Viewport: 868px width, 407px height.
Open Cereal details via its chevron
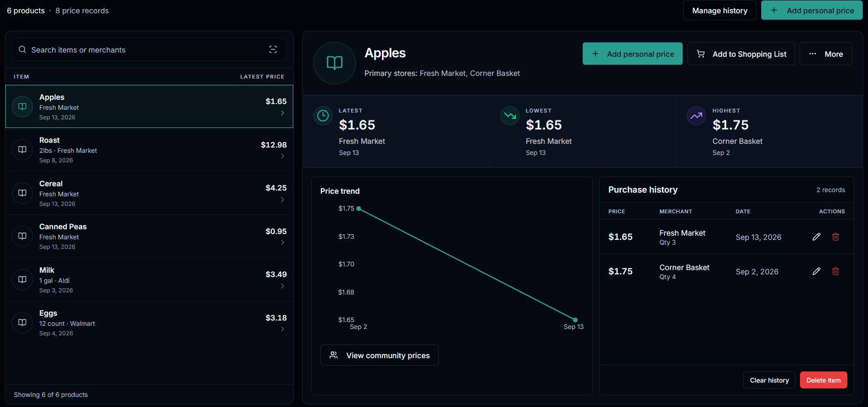pyautogui.click(x=283, y=200)
